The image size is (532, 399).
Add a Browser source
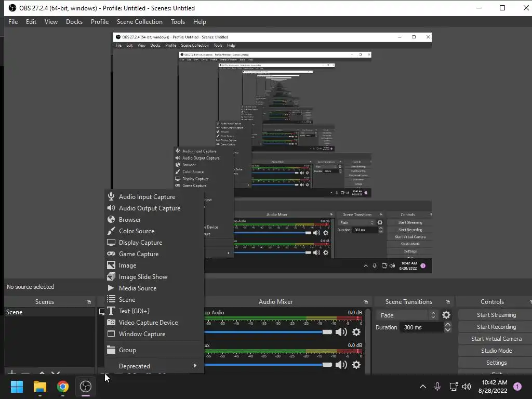154,220
